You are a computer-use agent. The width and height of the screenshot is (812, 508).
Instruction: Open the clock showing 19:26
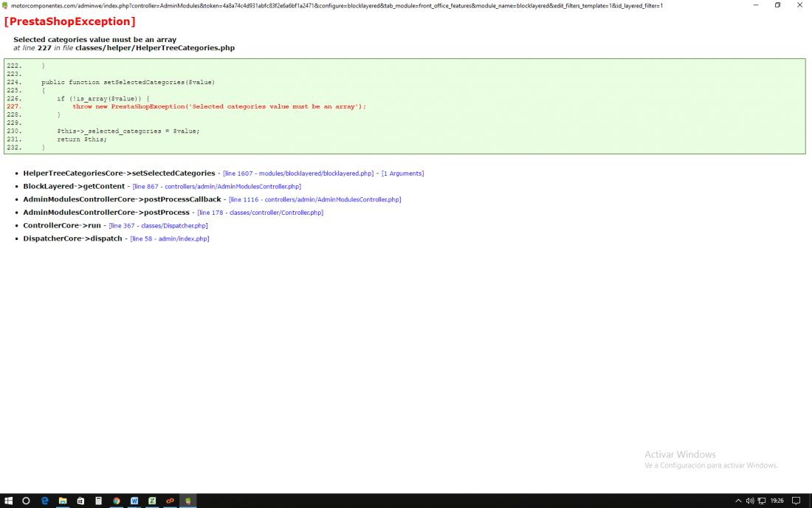777,501
